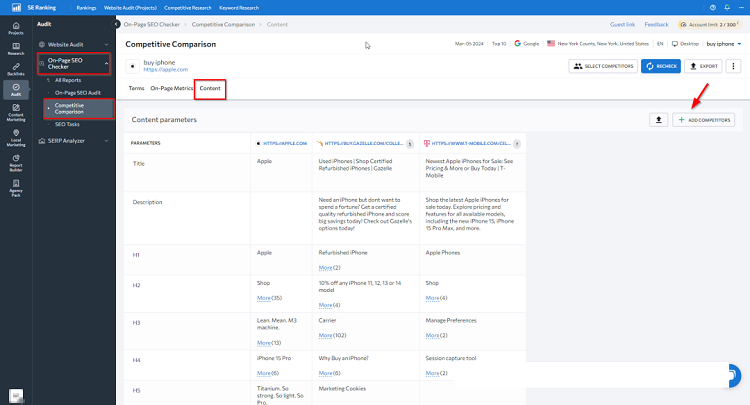Screen dimensions: 750x405
Task: Expand the SERP Analyzer section
Action: tap(74, 141)
